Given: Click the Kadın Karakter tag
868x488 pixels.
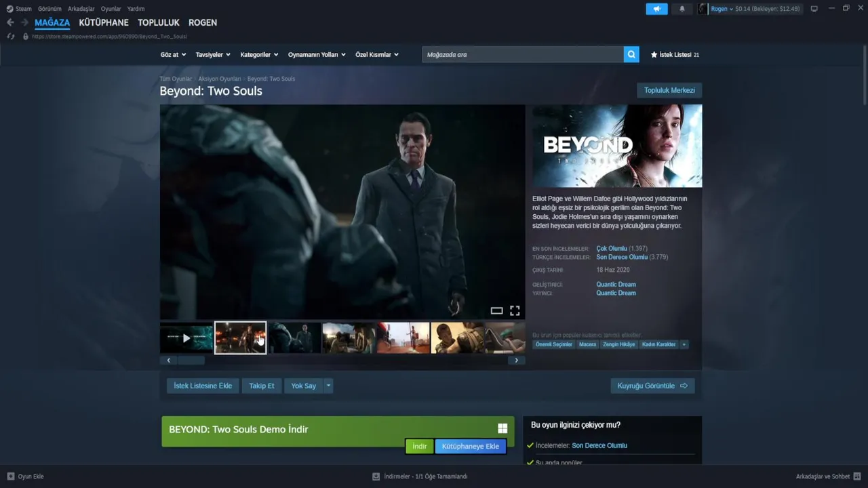Looking at the screenshot, I should [659, 344].
